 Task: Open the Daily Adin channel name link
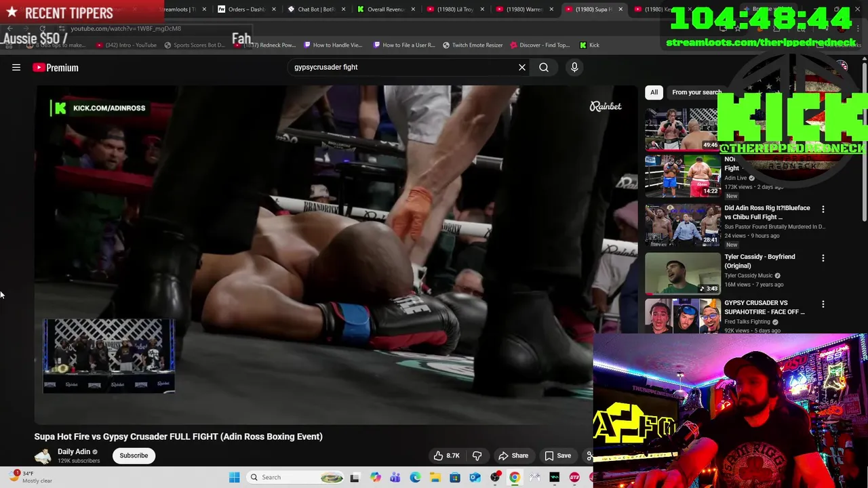(x=74, y=451)
